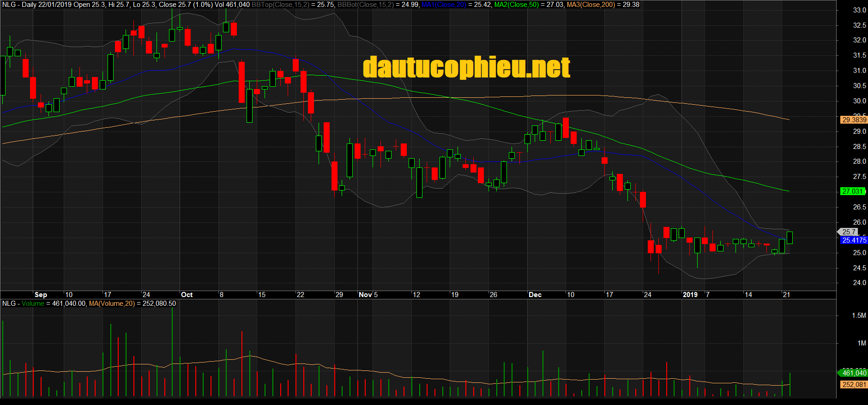Click the BBBot(Close,15,2) indicator label
This screenshot has width=868, height=405.
coord(365,5)
